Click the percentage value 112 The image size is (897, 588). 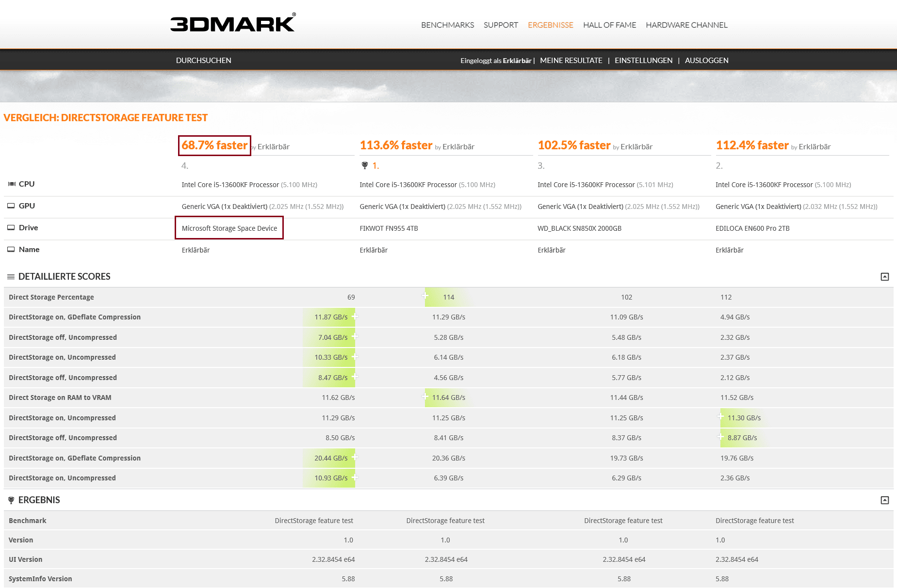(726, 297)
